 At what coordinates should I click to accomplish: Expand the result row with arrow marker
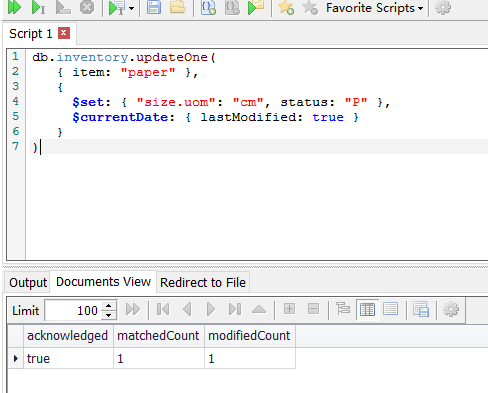tap(16, 359)
